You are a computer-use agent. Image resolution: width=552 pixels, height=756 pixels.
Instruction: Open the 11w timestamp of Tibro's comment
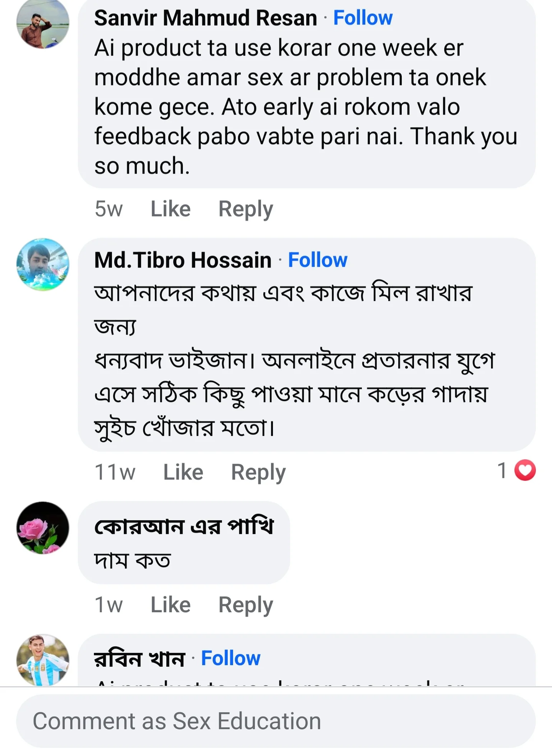pyautogui.click(x=116, y=472)
